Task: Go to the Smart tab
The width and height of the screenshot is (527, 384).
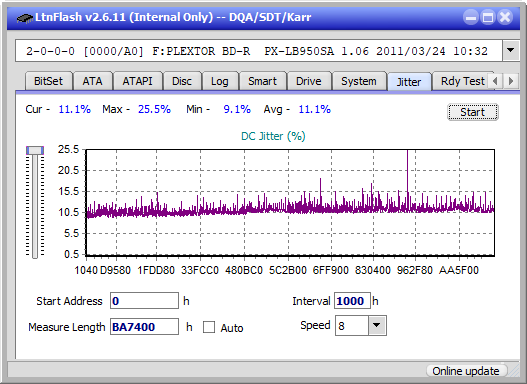Action: pyautogui.click(x=262, y=81)
